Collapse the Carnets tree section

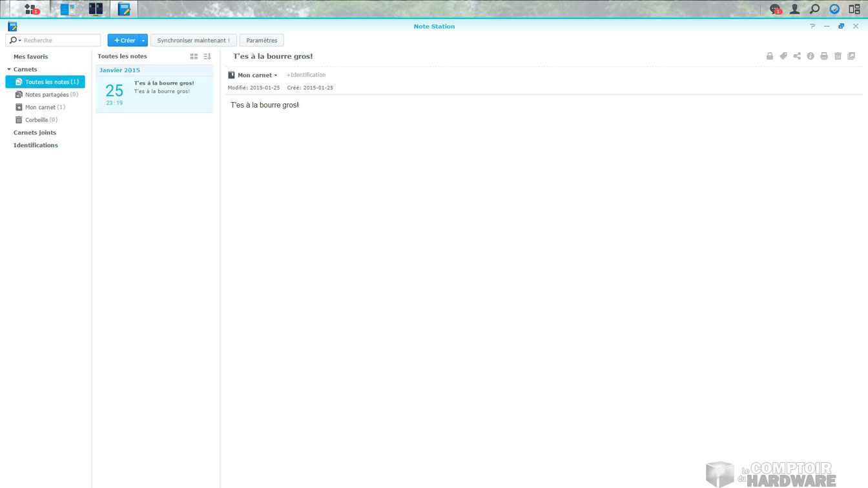pyautogui.click(x=9, y=69)
